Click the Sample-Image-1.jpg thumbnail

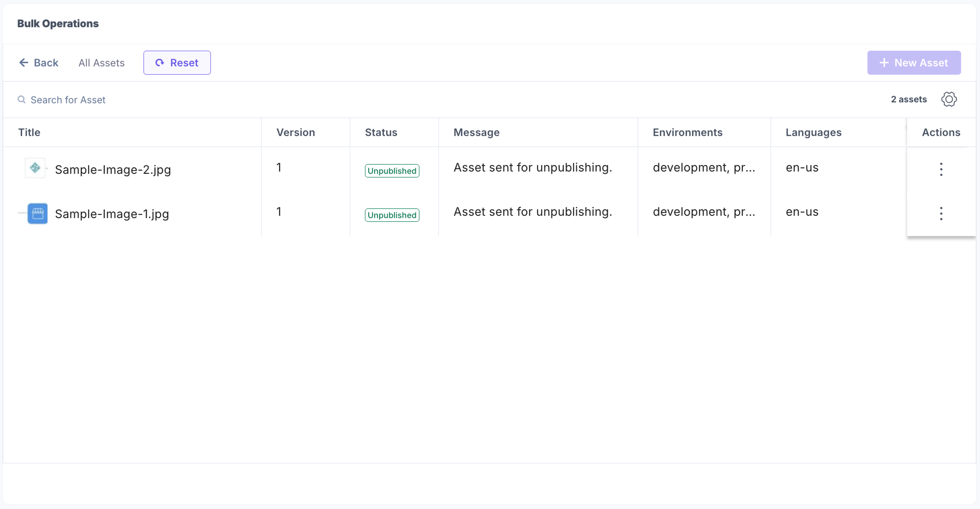tap(38, 213)
